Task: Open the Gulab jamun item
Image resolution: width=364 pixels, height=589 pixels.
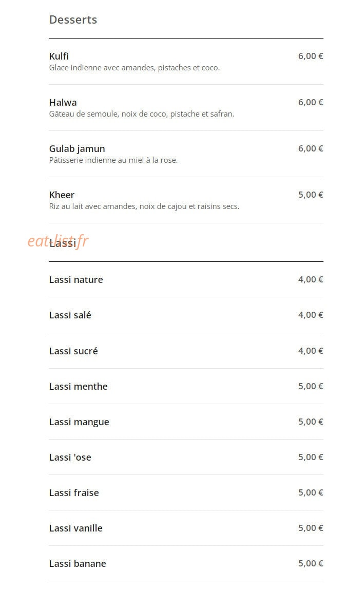Action: coord(186,154)
